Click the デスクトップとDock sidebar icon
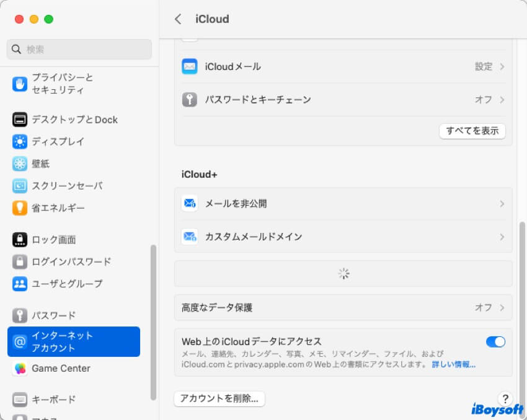527x420 pixels. 20,120
